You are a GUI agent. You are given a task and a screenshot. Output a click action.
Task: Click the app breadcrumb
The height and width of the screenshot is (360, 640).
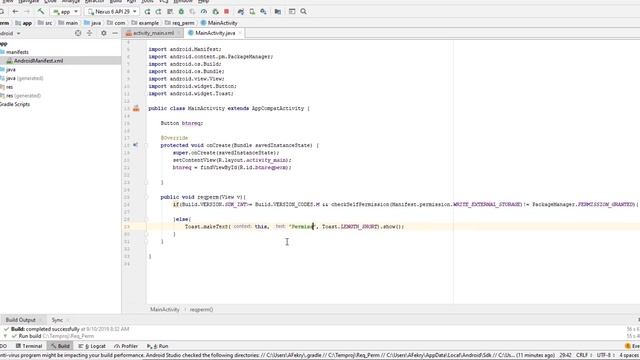(24, 23)
